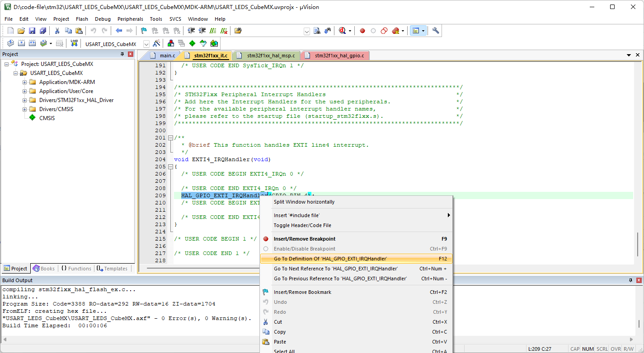
Task: Build the target with the Build icon
Action: tap(21, 43)
